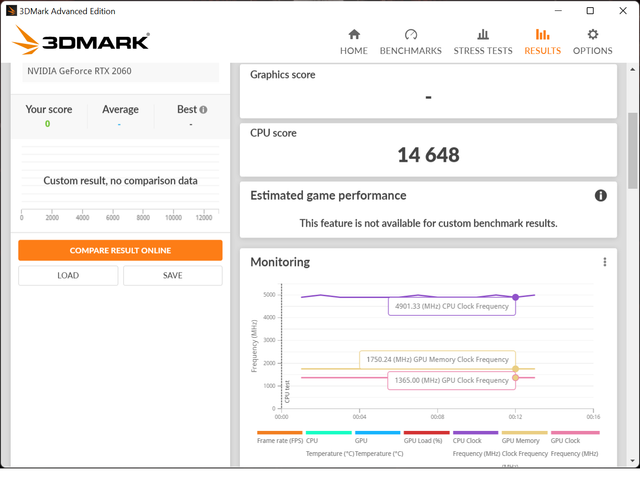Click the Save button
The height and width of the screenshot is (477, 640).
click(173, 276)
